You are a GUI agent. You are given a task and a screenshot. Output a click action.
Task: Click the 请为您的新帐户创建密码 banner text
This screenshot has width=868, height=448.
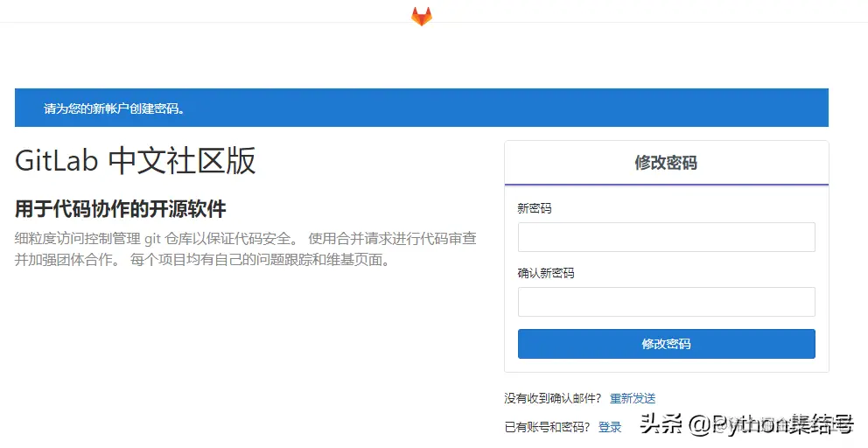coord(114,108)
